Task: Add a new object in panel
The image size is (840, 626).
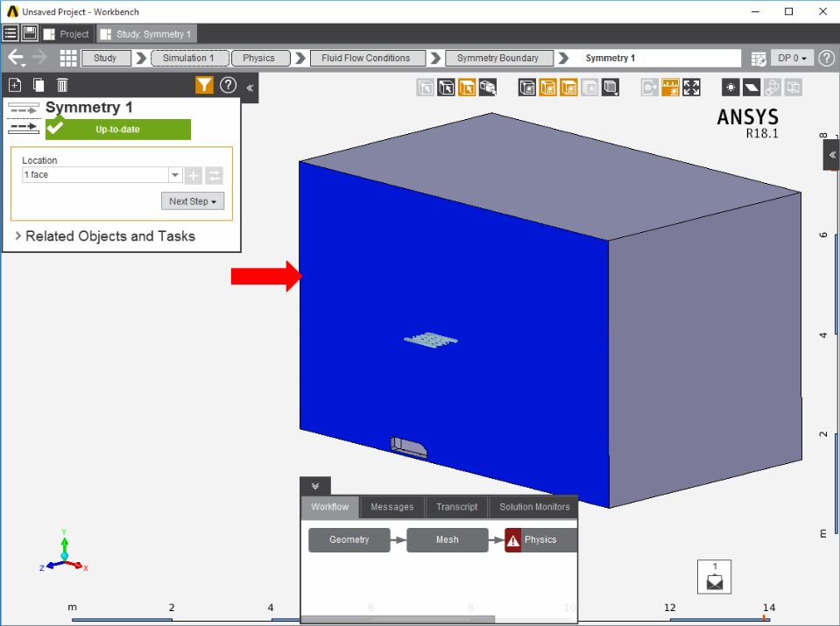Action: click(x=15, y=85)
